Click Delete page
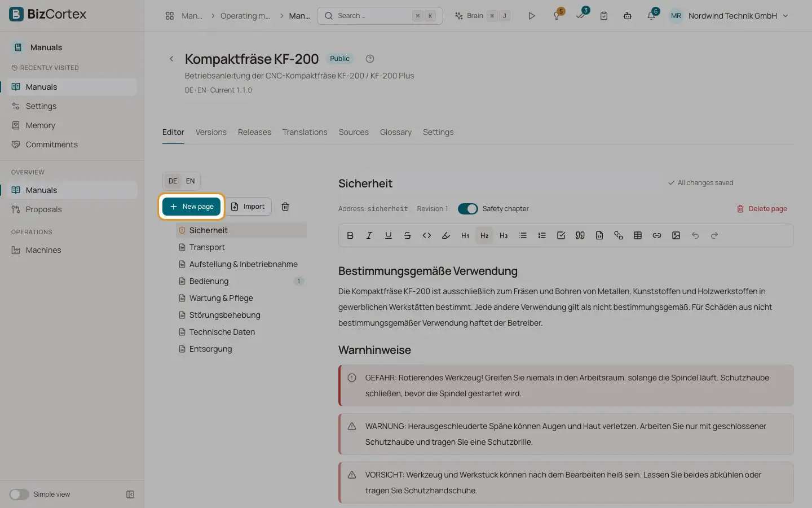Viewport: 812px width, 508px height. (762, 209)
